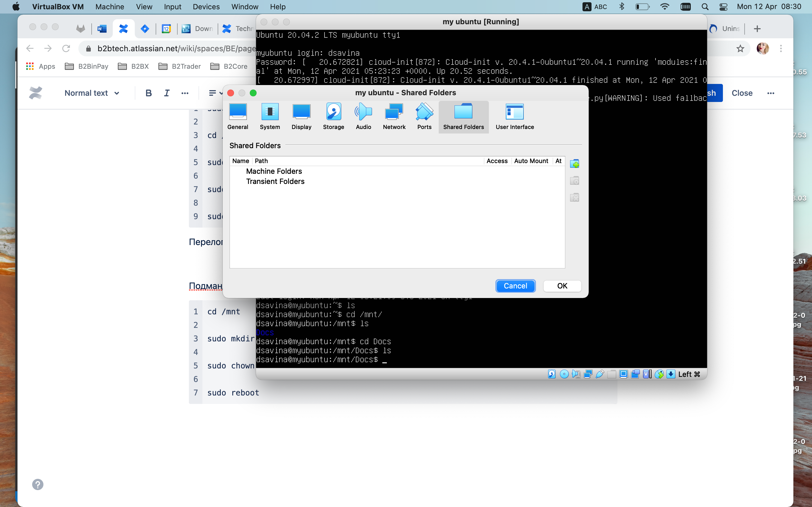The width and height of the screenshot is (812, 507).
Task: Click the mouse integration status icon
Action: click(x=659, y=374)
